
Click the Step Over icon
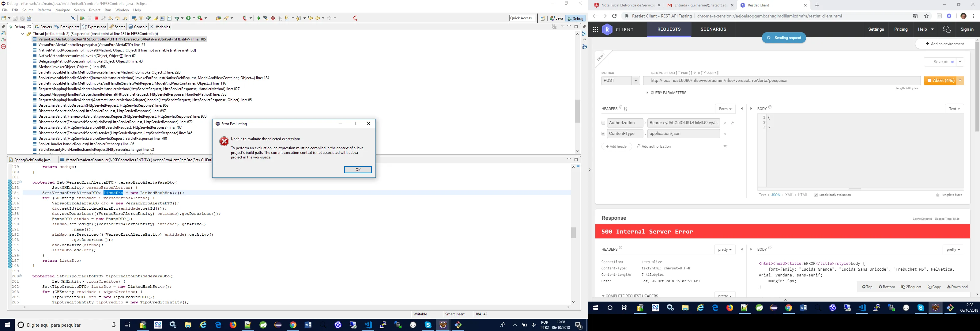pos(118,18)
